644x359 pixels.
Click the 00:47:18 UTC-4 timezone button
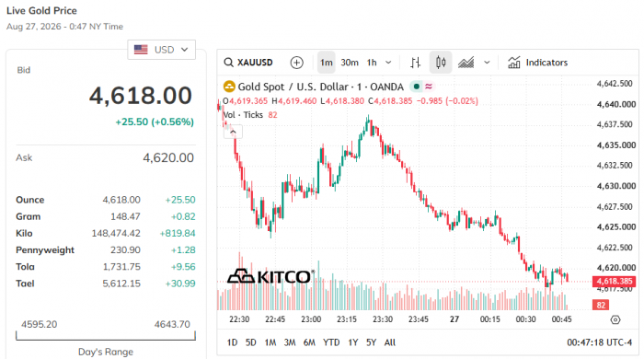coord(599,342)
